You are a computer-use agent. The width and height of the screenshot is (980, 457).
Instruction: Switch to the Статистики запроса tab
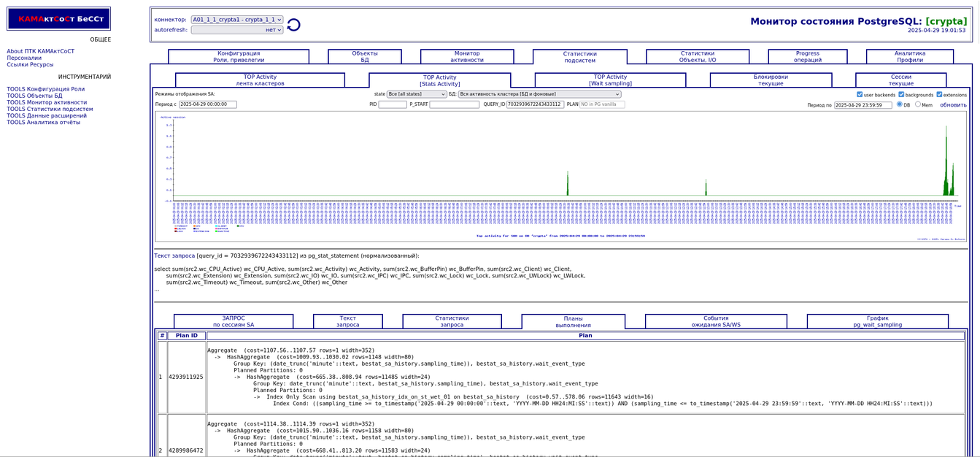pyautogui.click(x=452, y=321)
